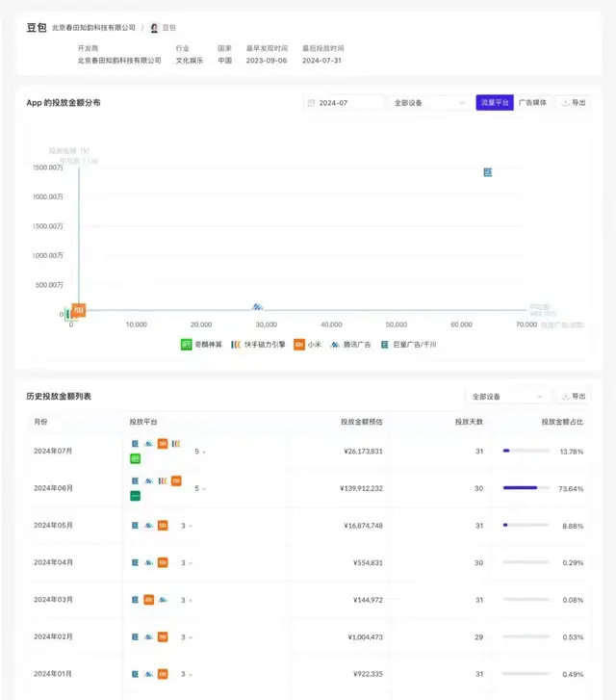Open the 全部设备 dropdown above the chart
This screenshot has height=700, width=616.
429,103
